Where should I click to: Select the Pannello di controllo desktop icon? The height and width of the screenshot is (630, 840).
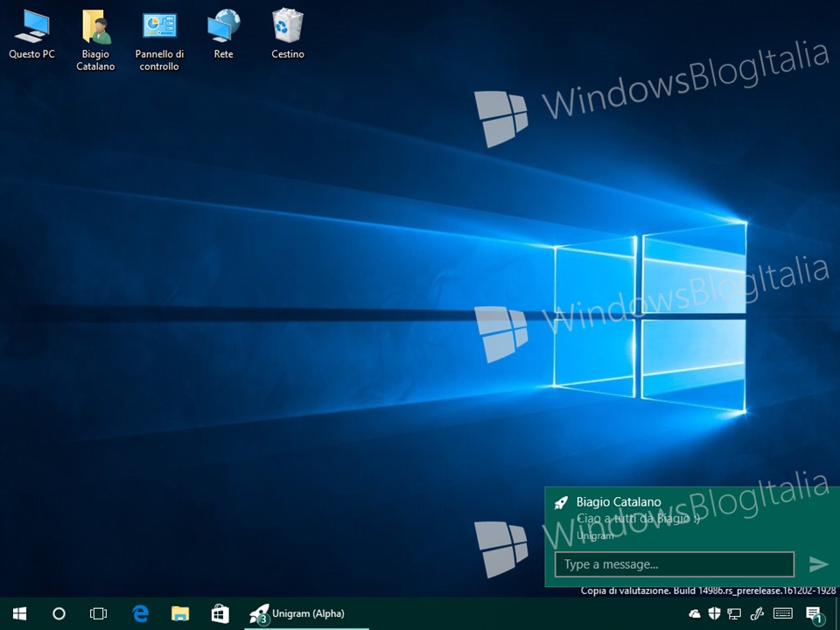pos(159,41)
